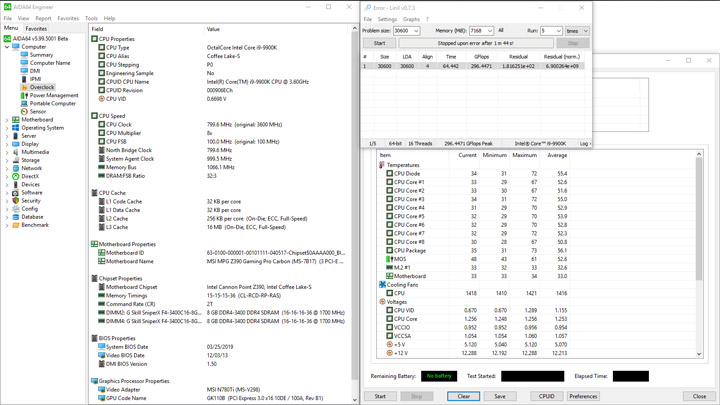Click the sensor list vertical scrollbar
The image size is (720, 405).
click(699, 254)
